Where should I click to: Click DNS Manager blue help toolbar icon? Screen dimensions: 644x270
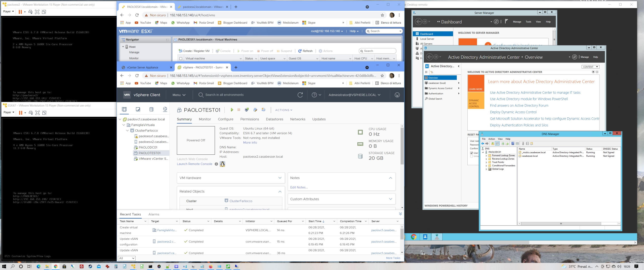click(x=513, y=144)
